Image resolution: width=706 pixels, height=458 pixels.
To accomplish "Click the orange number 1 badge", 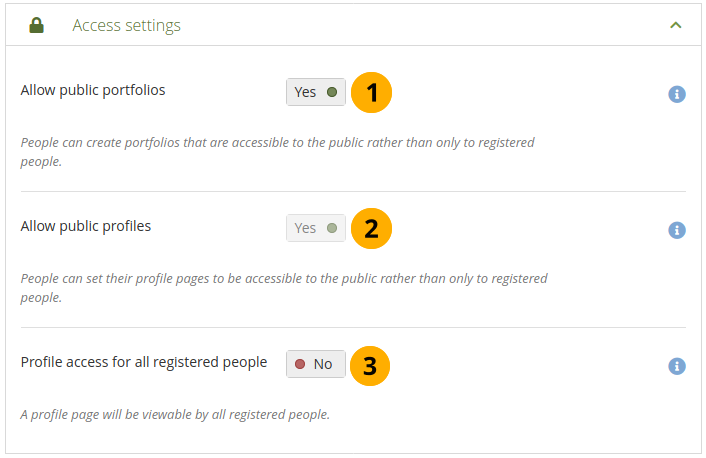I will [371, 93].
